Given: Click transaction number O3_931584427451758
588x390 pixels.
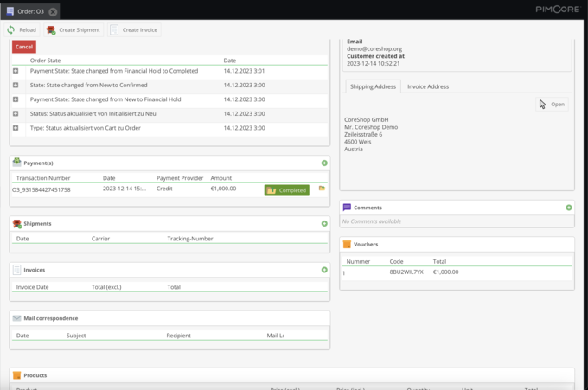Looking at the screenshot, I should point(42,189).
